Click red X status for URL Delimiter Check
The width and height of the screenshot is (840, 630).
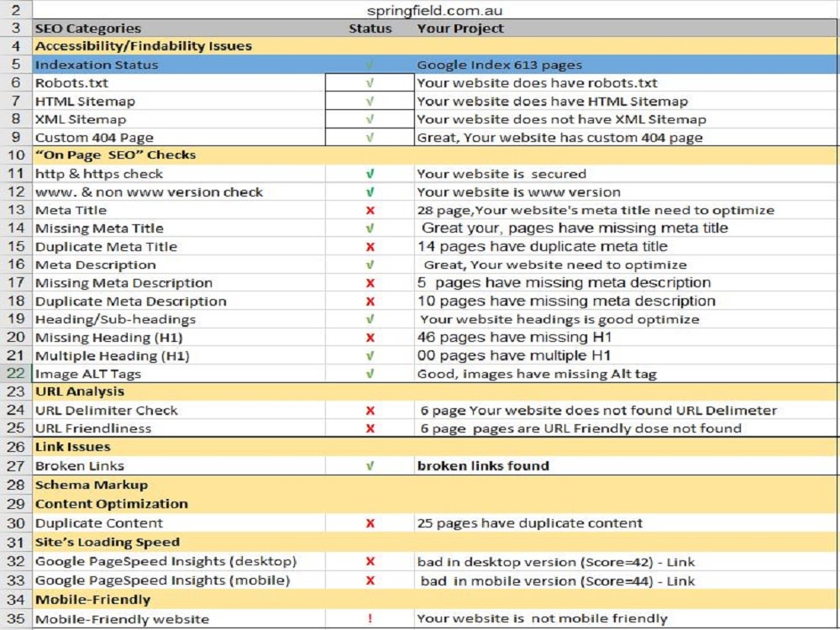click(370, 411)
